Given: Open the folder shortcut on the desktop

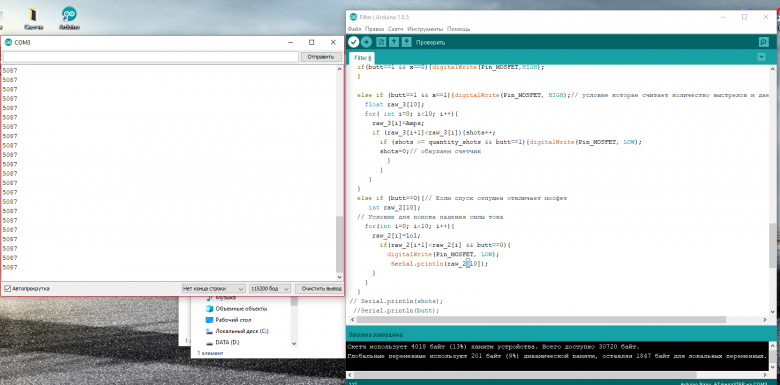Looking at the screenshot, I should click(x=33, y=18).
